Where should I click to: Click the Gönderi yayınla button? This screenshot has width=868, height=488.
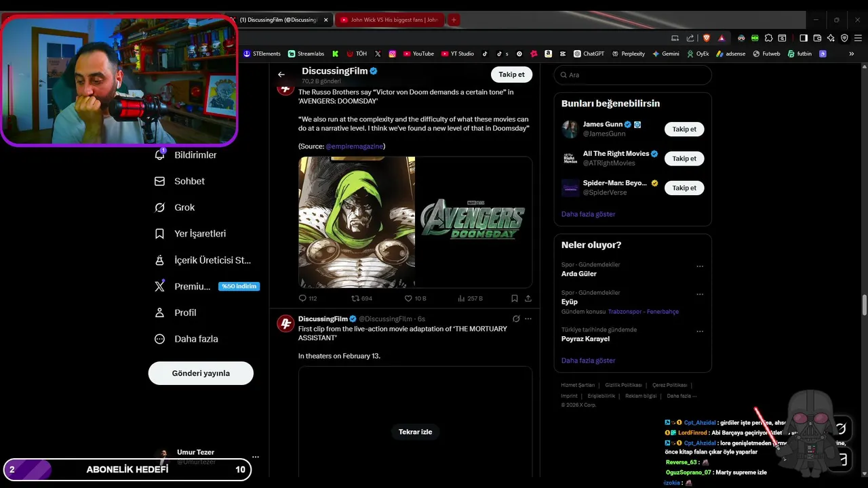(x=201, y=373)
